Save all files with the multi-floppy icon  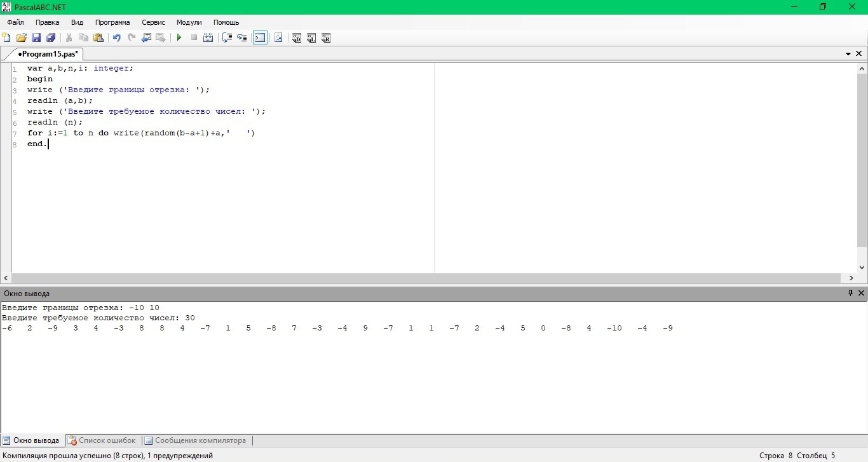pyautogui.click(x=51, y=38)
